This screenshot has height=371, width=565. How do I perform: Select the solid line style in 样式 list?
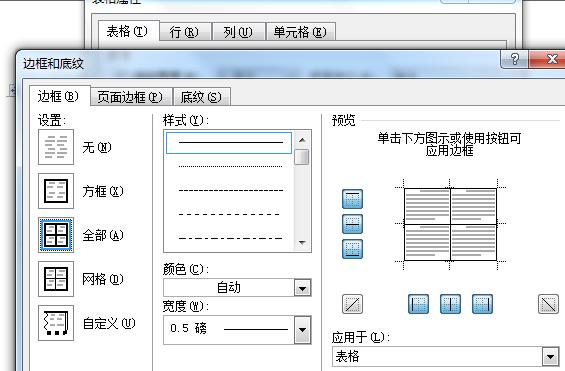tap(229, 143)
